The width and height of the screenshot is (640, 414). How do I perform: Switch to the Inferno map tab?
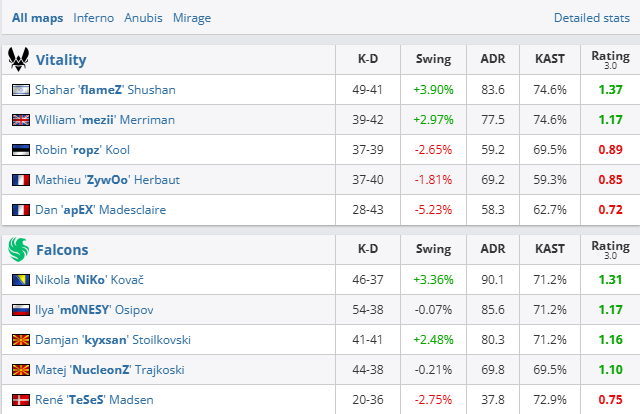click(92, 18)
